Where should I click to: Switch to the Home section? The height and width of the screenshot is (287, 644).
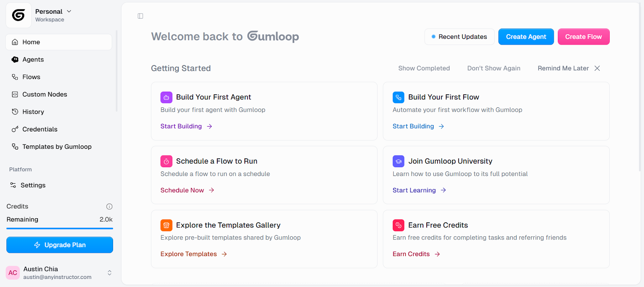[31, 42]
